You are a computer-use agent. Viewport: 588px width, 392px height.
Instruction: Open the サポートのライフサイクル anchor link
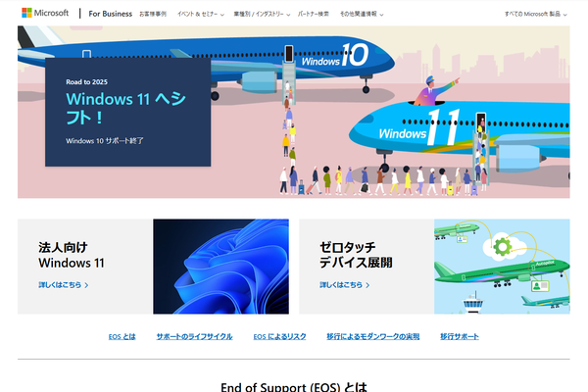point(194,336)
